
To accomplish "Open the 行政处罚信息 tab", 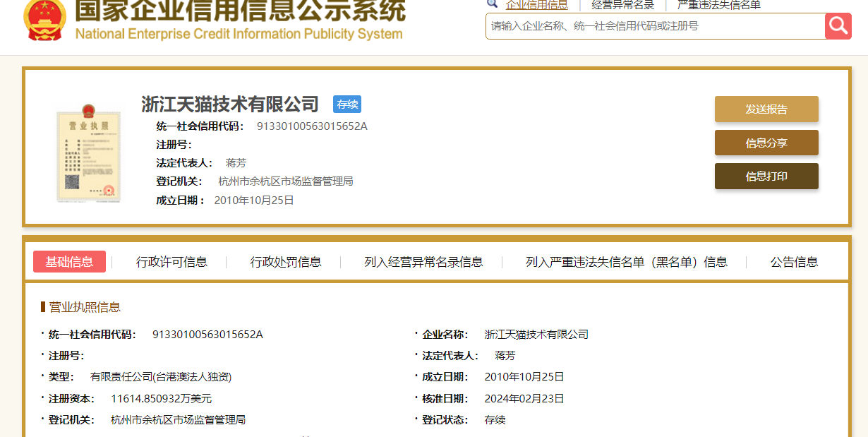I will pos(286,262).
